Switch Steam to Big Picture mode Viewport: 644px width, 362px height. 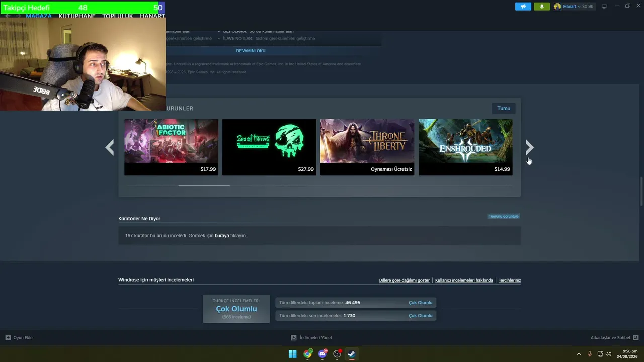(x=604, y=7)
